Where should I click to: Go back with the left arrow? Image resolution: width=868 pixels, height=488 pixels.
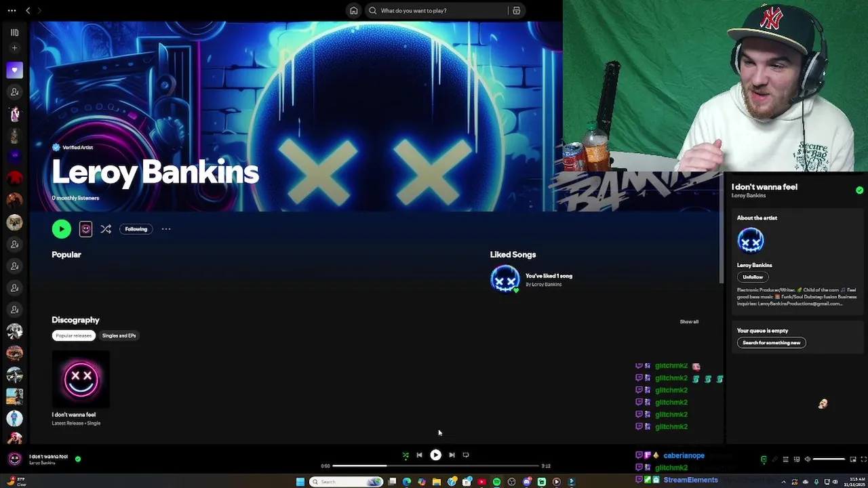tap(28, 11)
